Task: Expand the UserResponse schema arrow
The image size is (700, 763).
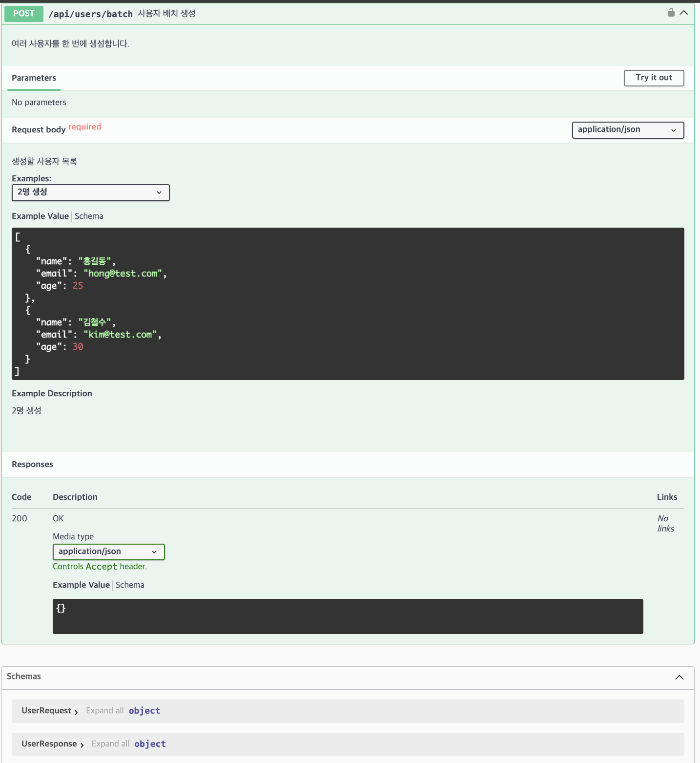Action: (82, 745)
